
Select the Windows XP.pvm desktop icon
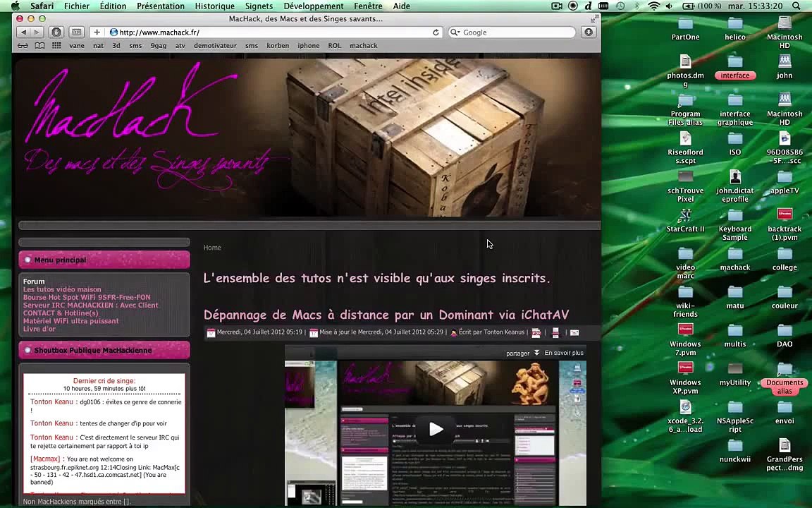(685, 377)
